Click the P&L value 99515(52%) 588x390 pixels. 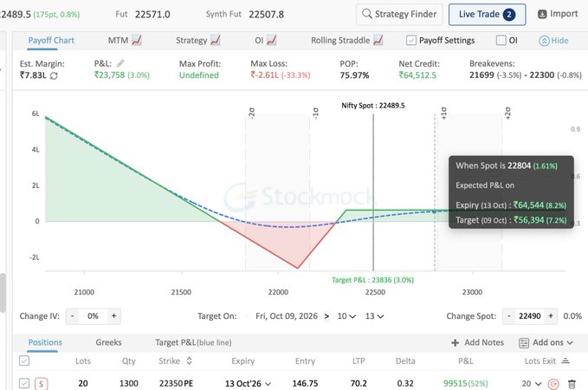[466, 383]
